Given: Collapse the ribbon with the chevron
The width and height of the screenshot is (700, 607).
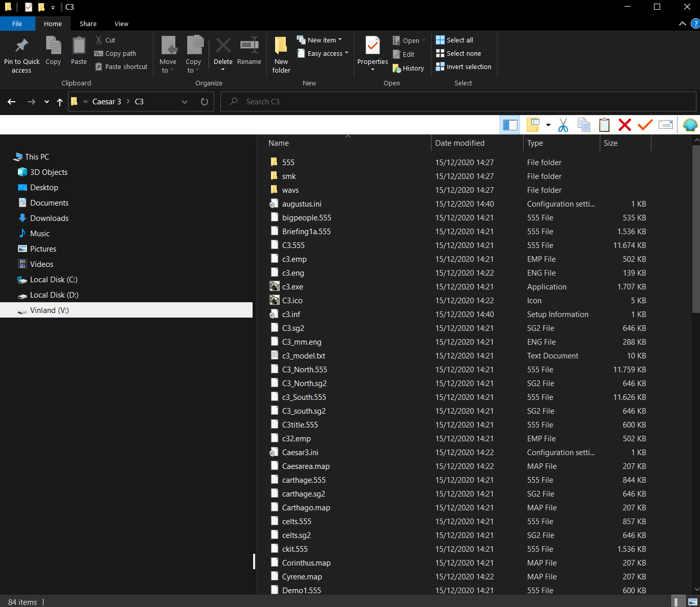Looking at the screenshot, I should tap(683, 24).
